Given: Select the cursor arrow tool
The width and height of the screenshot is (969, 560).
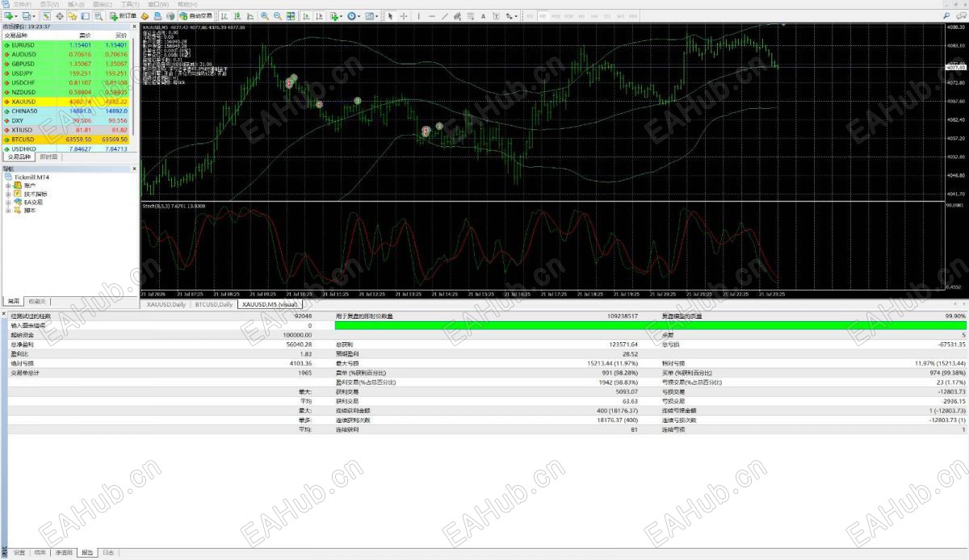Looking at the screenshot, I should 390,16.
